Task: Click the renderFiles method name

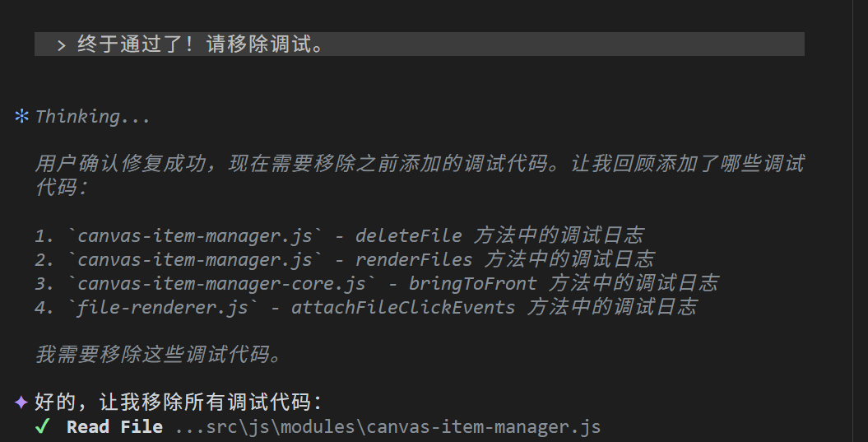Action: [413, 260]
